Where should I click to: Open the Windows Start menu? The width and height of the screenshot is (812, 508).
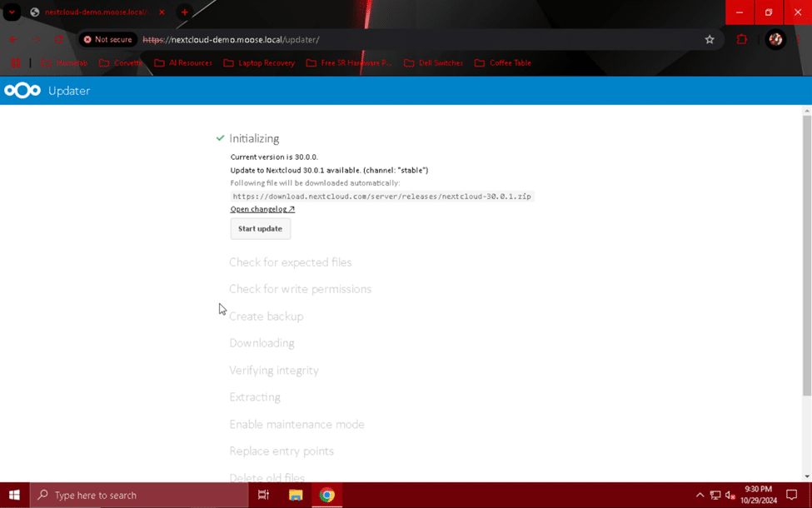pyautogui.click(x=14, y=495)
